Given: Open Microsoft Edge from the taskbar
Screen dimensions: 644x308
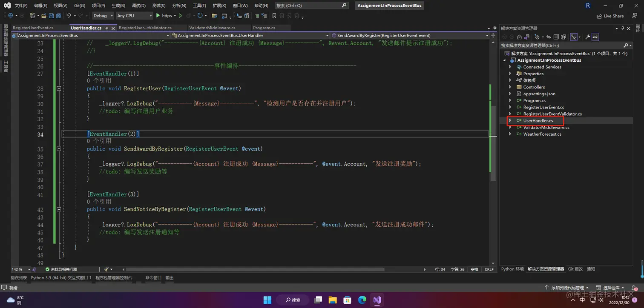Looking at the screenshot, I should (362, 300).
